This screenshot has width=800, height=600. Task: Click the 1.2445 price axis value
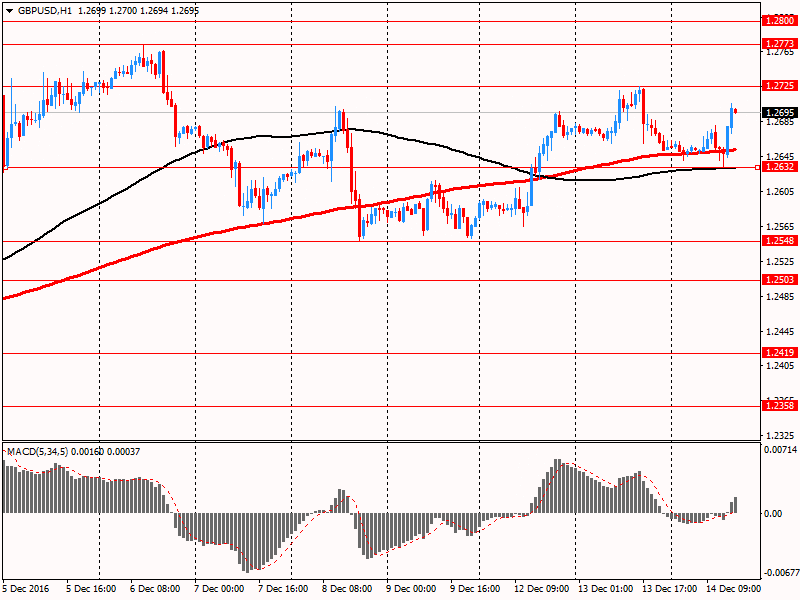[780, 332]
